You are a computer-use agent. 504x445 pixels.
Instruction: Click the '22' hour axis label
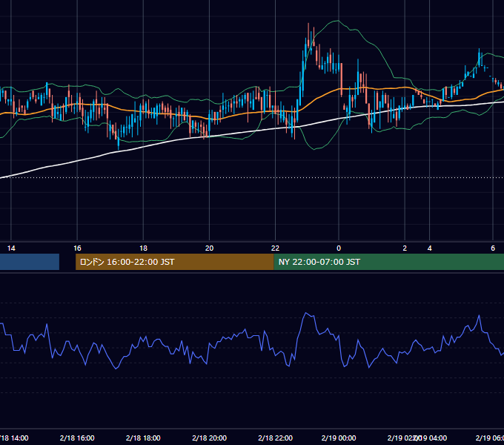tap(275, 248)
